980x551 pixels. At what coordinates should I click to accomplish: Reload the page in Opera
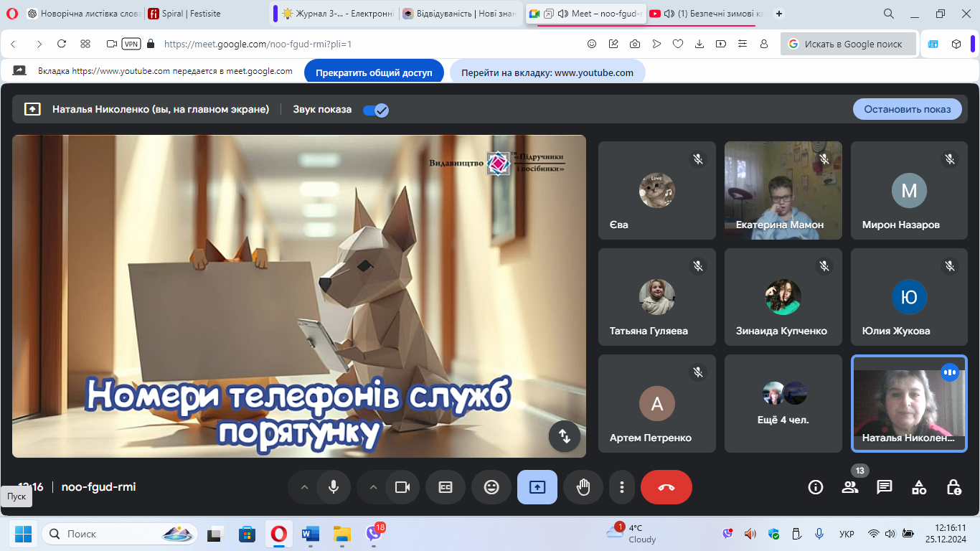click(62, 44)
